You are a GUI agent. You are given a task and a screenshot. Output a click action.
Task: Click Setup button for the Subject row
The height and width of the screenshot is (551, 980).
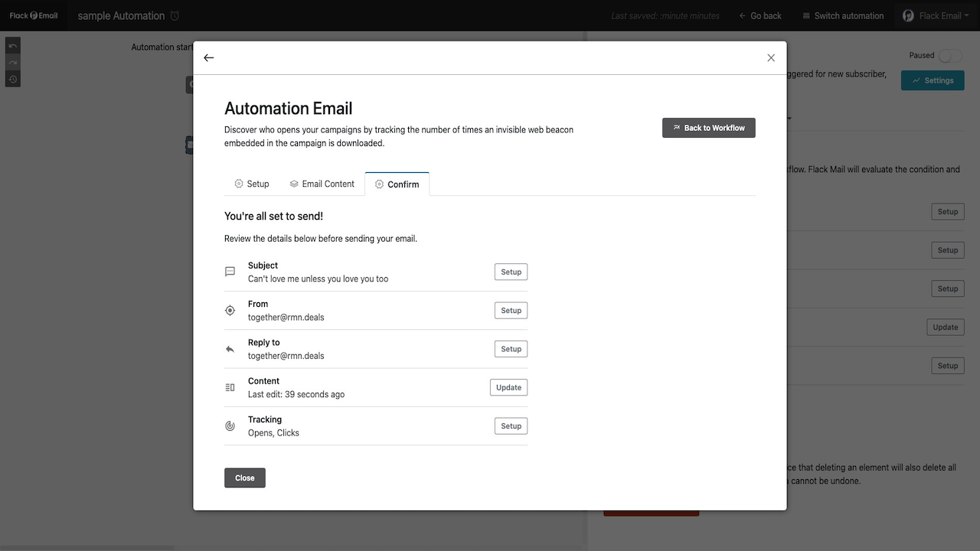(x=511, y=272)
